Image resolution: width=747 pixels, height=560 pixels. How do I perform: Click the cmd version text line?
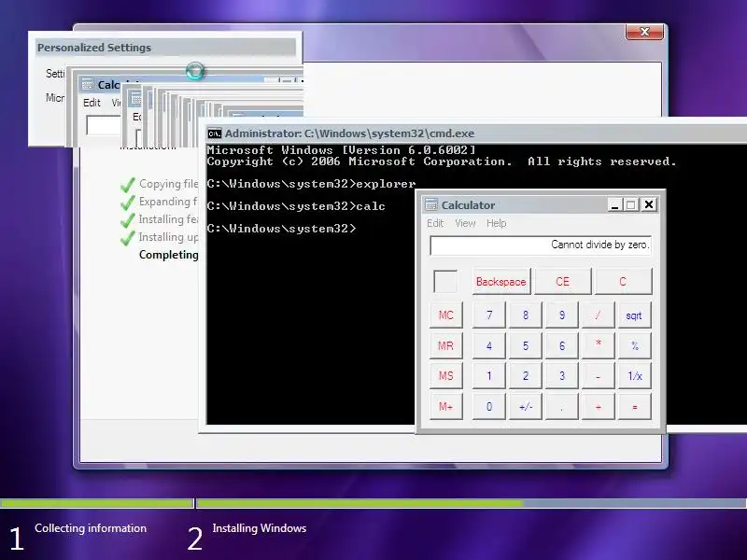point(341,150)
